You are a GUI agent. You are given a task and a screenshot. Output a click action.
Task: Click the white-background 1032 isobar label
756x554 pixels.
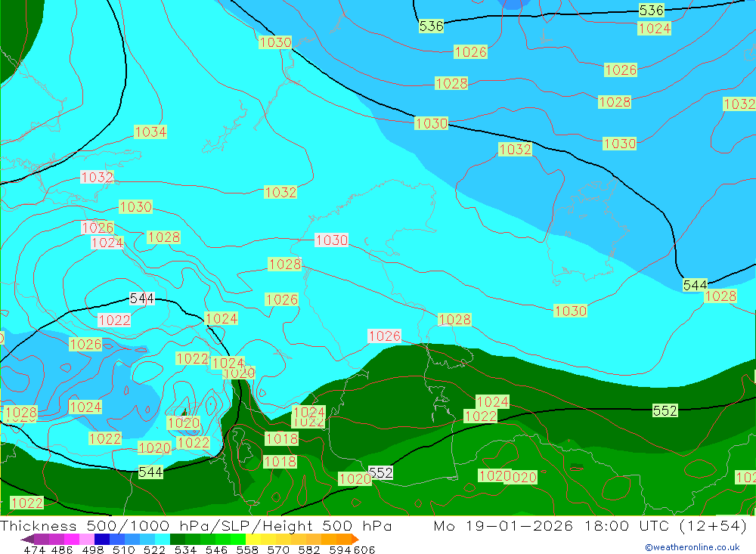coord(97,178)
